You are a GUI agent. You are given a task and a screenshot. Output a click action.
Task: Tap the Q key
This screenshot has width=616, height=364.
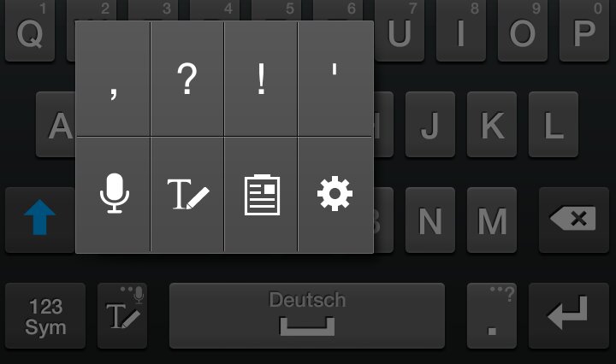click(30, 31)
